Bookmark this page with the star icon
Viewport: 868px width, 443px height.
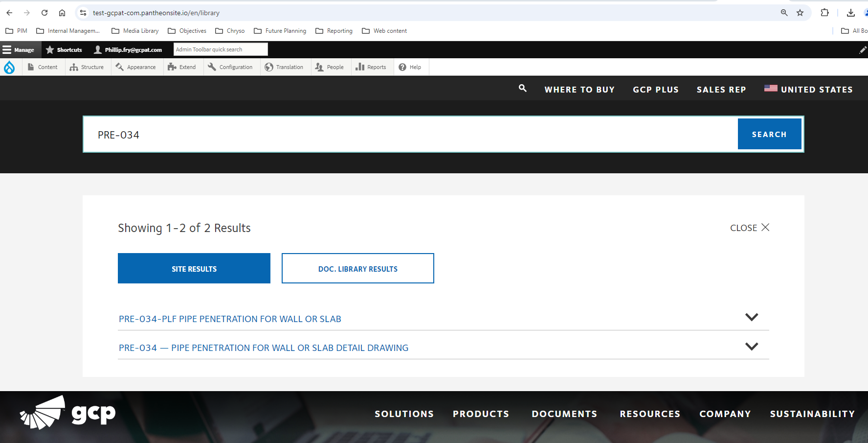click(800, 13)
